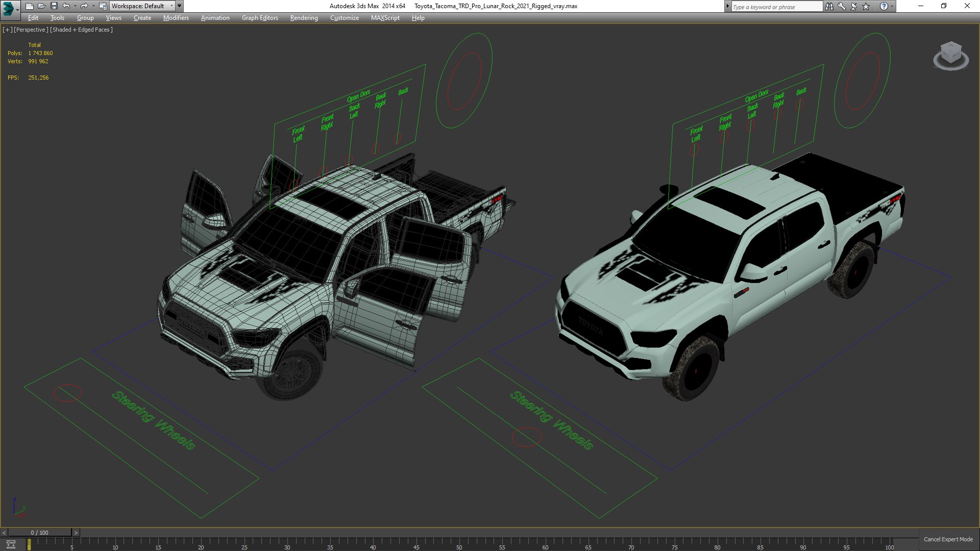This screenshot has height=551, width=980.
Task: Click 'Open Dors' label above right truck
Action: click(756, 96)
